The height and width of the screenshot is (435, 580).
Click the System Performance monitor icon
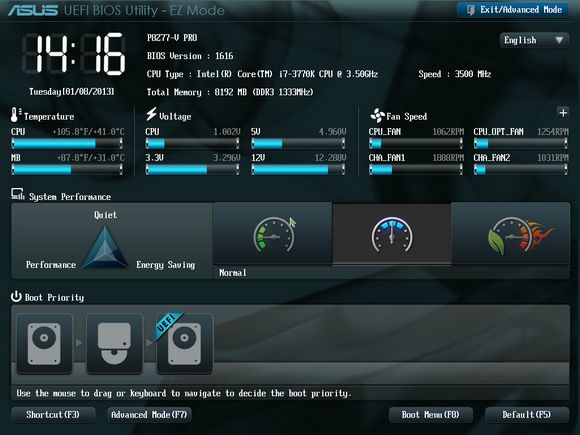pos(17,194)
